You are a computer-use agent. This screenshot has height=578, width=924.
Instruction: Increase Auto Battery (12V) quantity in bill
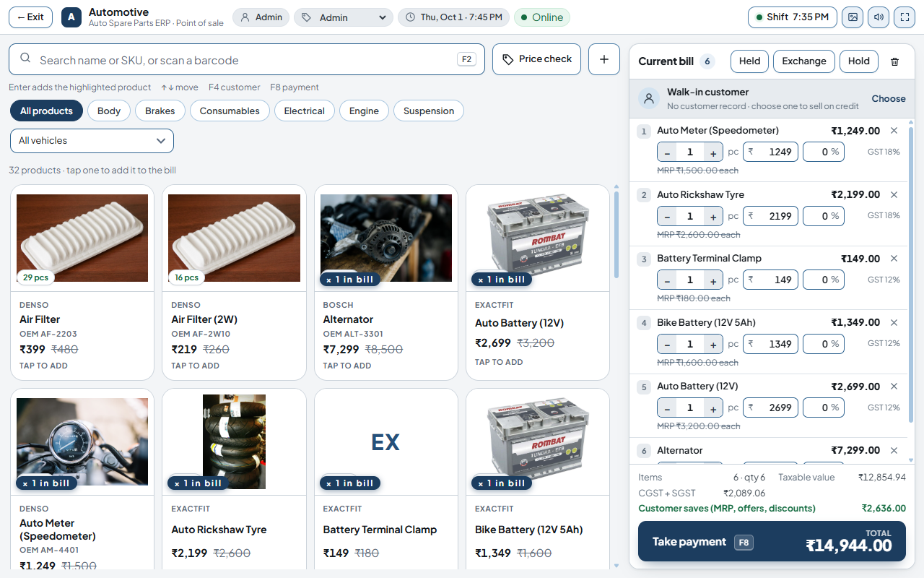[713, 407]
